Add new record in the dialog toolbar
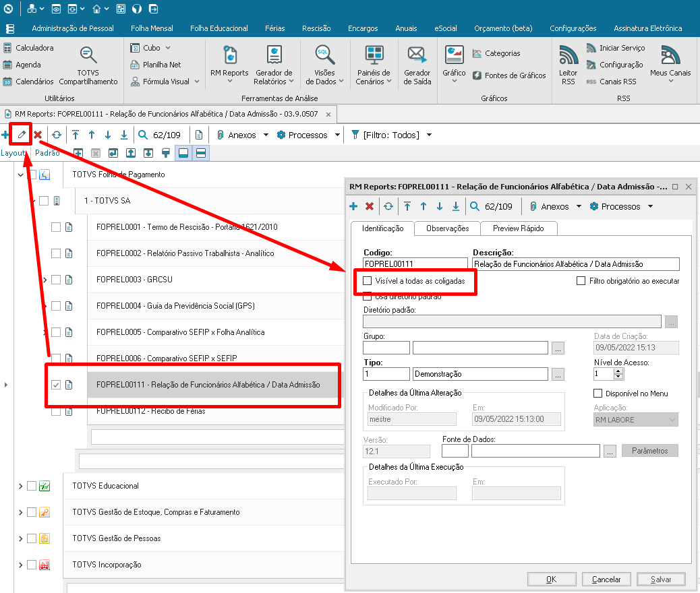Image resolution: width=700 pixels, height=593 pixels. tap(353, 206)
